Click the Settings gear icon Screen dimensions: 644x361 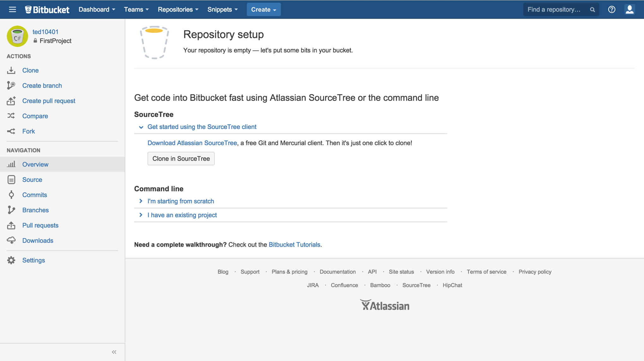pyautogui.click(x=11, y=260)
